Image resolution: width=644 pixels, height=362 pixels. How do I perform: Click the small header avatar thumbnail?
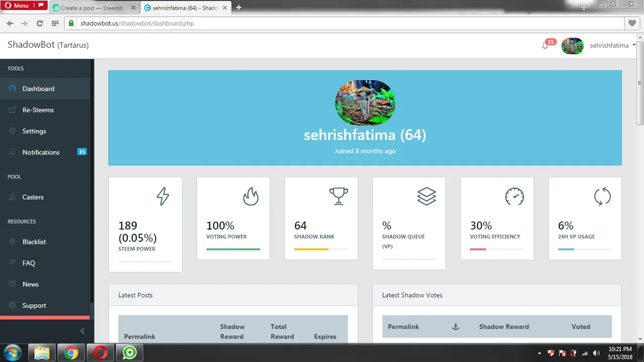[x=572, y=46]
